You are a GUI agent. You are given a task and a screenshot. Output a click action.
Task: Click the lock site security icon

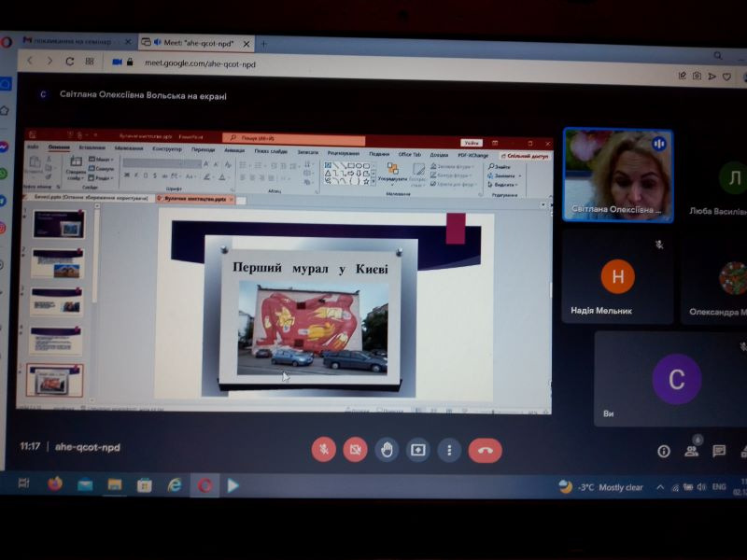(130, 62)
